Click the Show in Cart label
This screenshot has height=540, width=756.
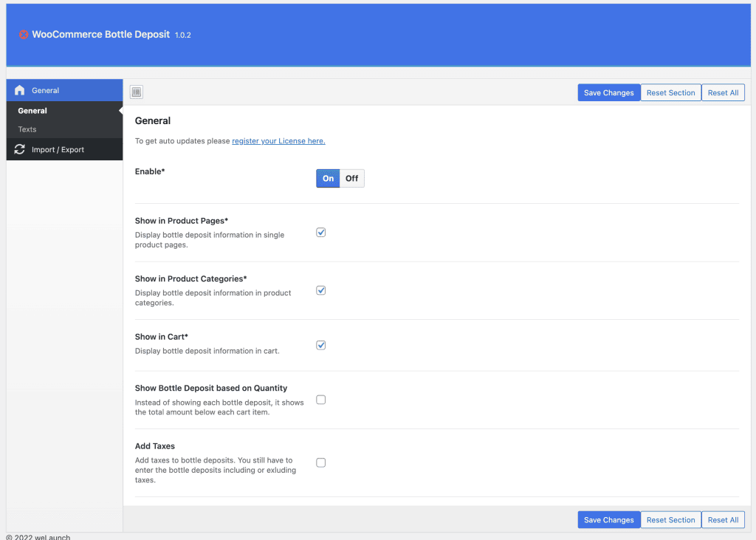162,336
